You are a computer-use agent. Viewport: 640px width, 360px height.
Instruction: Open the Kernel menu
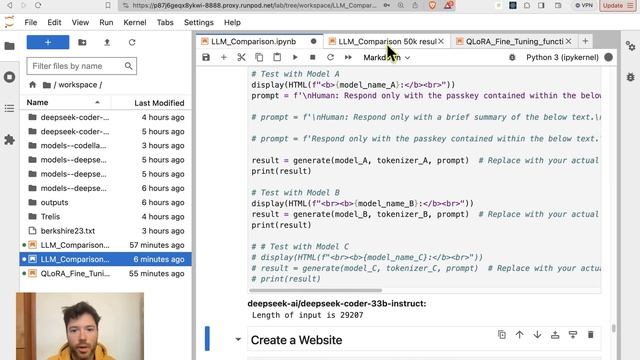135,22
